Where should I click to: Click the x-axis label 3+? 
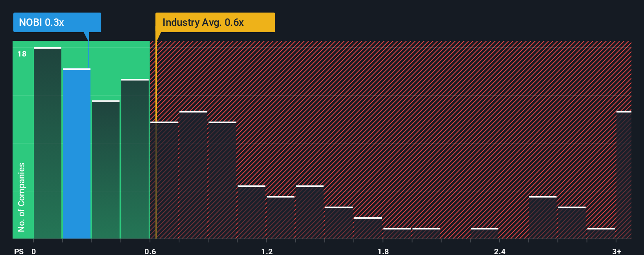tap(617, 251)
